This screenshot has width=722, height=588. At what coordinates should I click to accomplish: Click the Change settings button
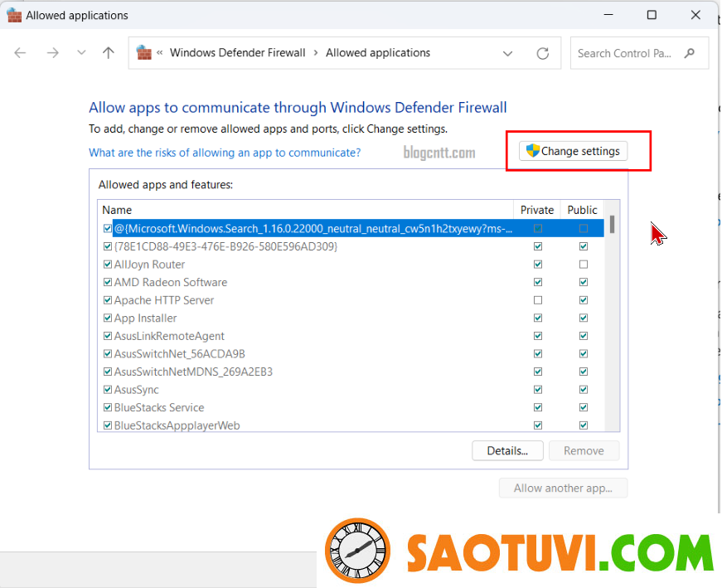tap(574, 151)
